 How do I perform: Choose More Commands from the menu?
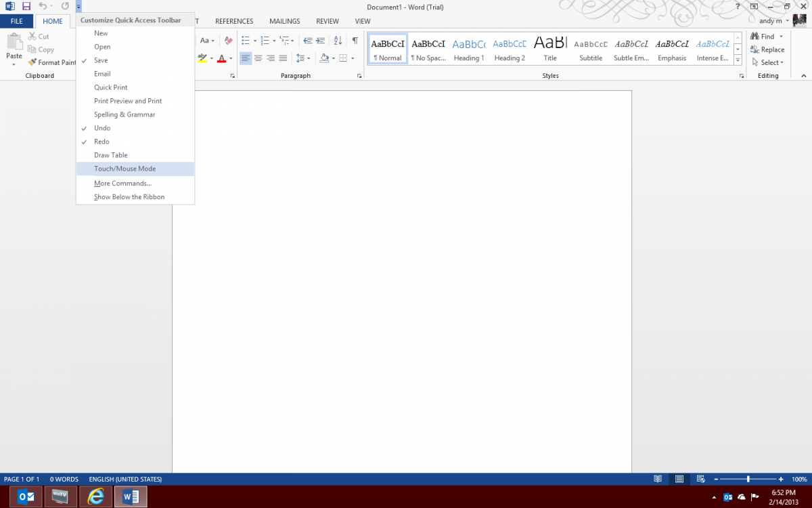135,184
